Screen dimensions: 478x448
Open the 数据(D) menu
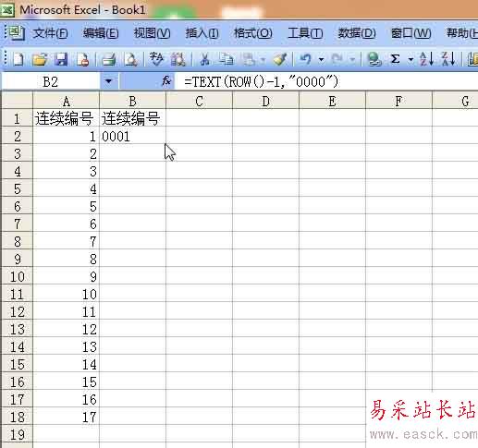coord(357,33)
